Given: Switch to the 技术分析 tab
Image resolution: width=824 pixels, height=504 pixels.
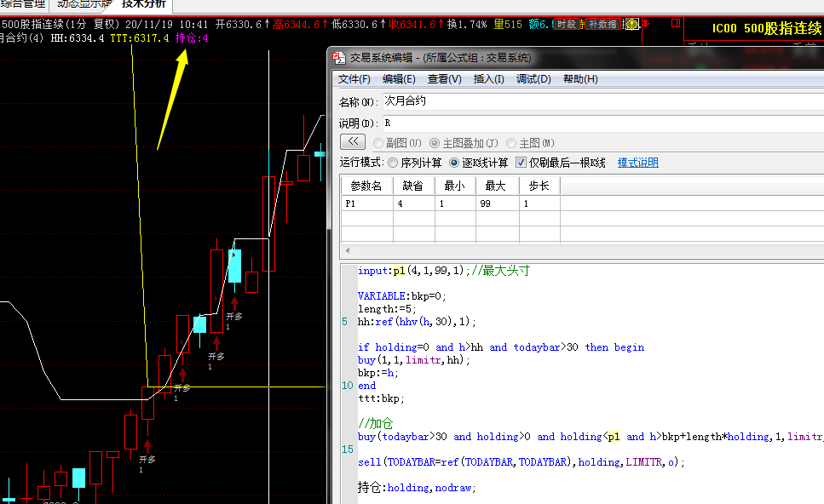Looking at the screenshot, I should 143,4.
